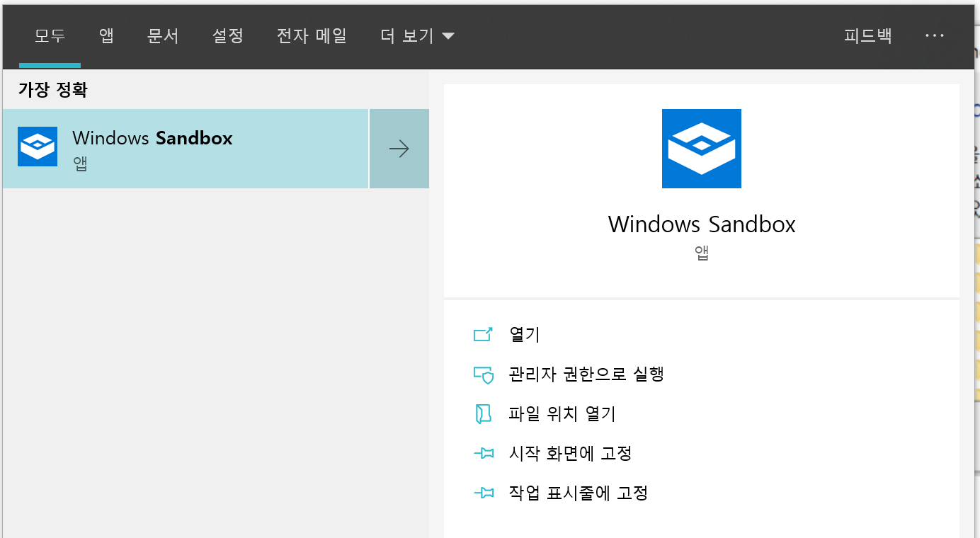Click the shield icon for administrator run
The height and width of the screenshot is (538, 980).
pyautogui.click(x=483, y=374)
